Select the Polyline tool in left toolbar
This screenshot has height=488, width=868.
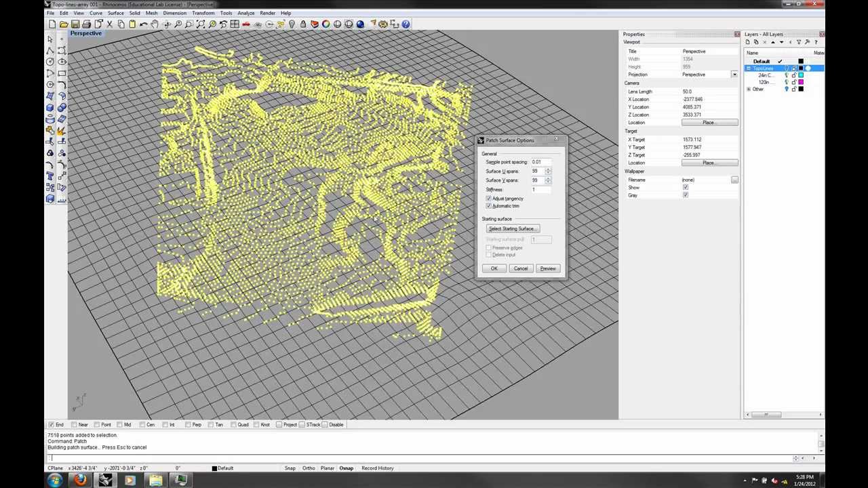[x=50, y=50]
